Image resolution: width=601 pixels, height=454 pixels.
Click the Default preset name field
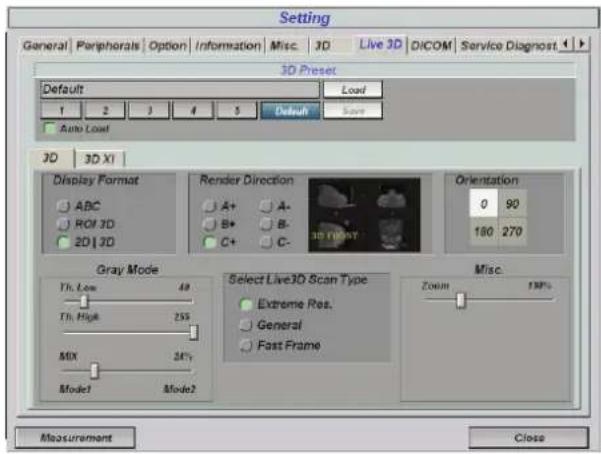[179, 89]
